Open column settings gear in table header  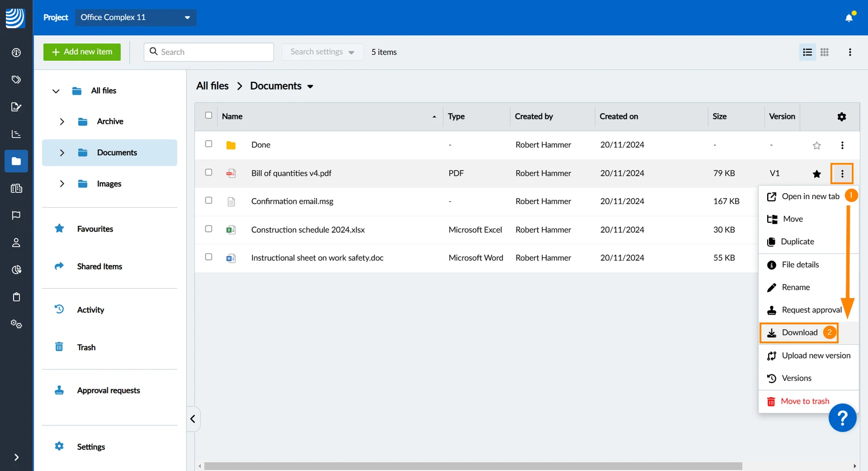point(841,117)
